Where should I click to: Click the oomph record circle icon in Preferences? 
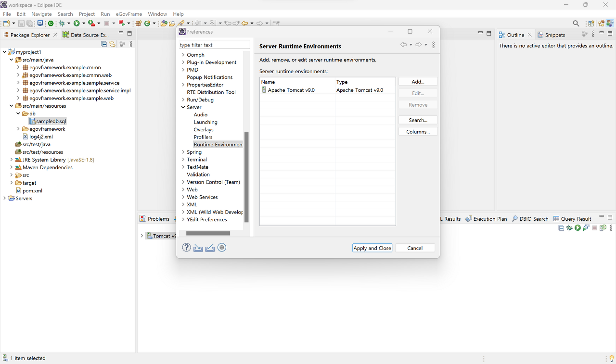tap(221, 248)
